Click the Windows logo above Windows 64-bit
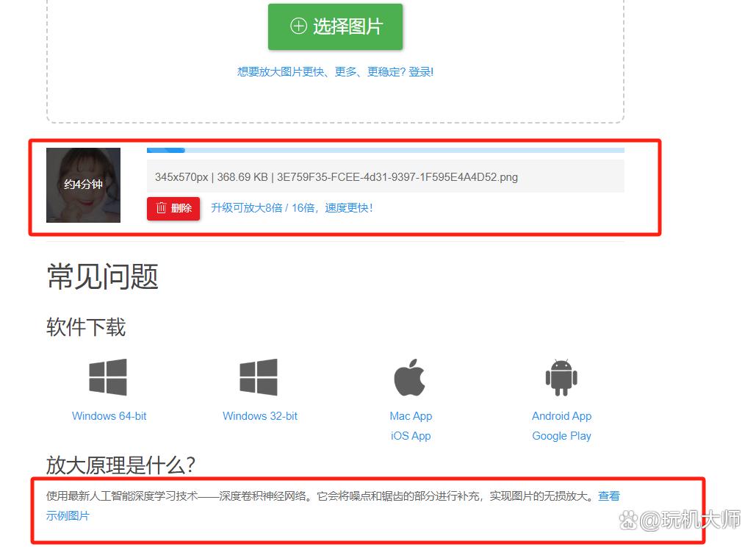Viewport: 756px width, 547px height. point(108,377)
